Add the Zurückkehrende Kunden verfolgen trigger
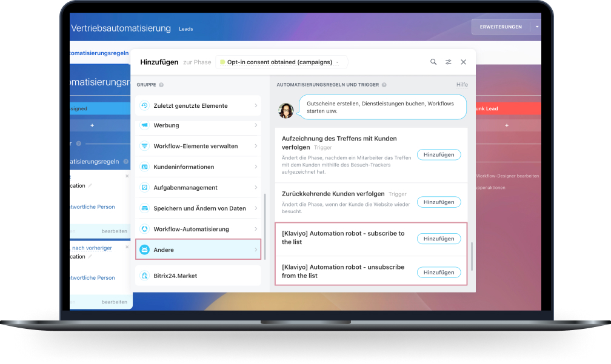 pyautogui.click(x=438, y=202)
